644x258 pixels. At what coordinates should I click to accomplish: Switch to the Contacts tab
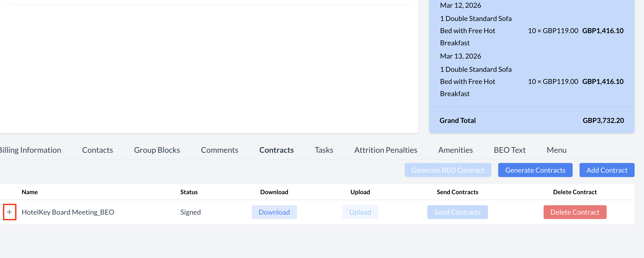[x=97, y=150]
